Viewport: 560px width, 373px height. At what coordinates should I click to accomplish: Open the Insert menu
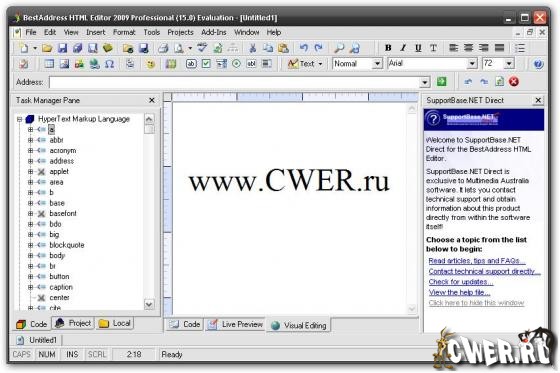click(96, 32)
